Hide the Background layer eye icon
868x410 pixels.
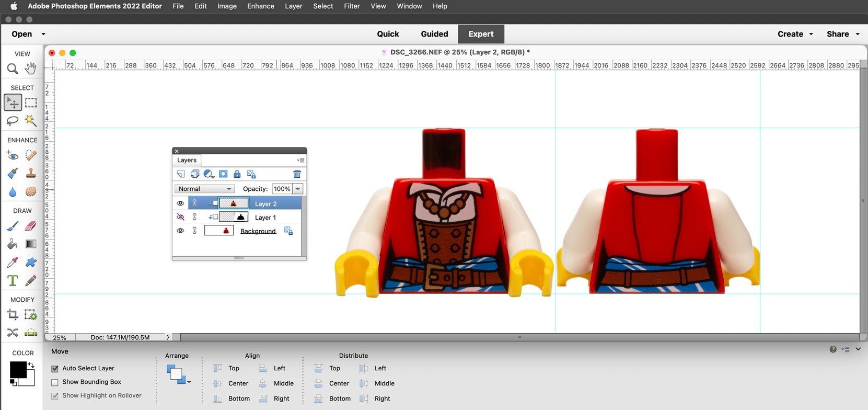tap(180, 231)
